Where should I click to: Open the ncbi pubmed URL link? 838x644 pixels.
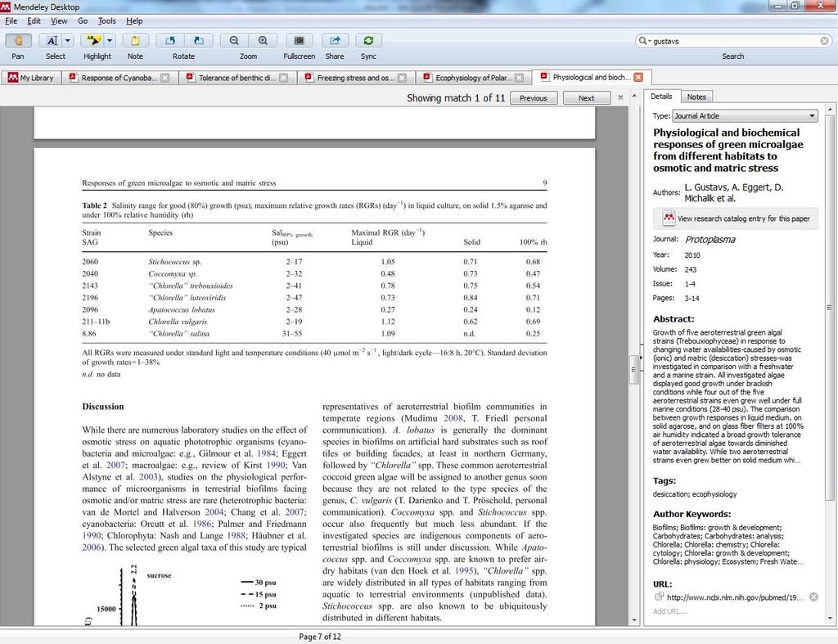[x=734, y=597]
